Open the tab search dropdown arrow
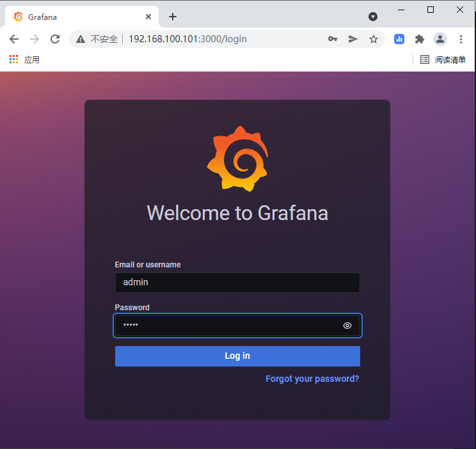This screenshot has width=476, height=449. [373, 17]
